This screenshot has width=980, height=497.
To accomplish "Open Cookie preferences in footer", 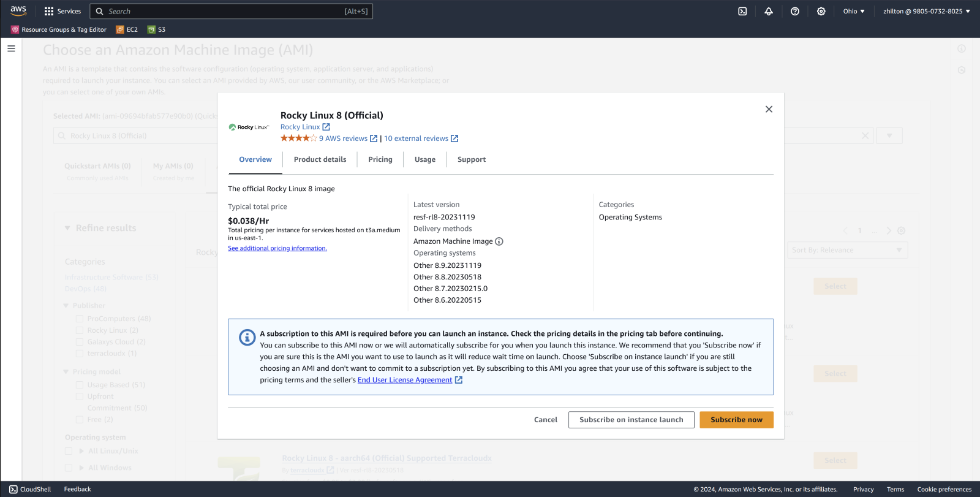I will tap(944, 489).
